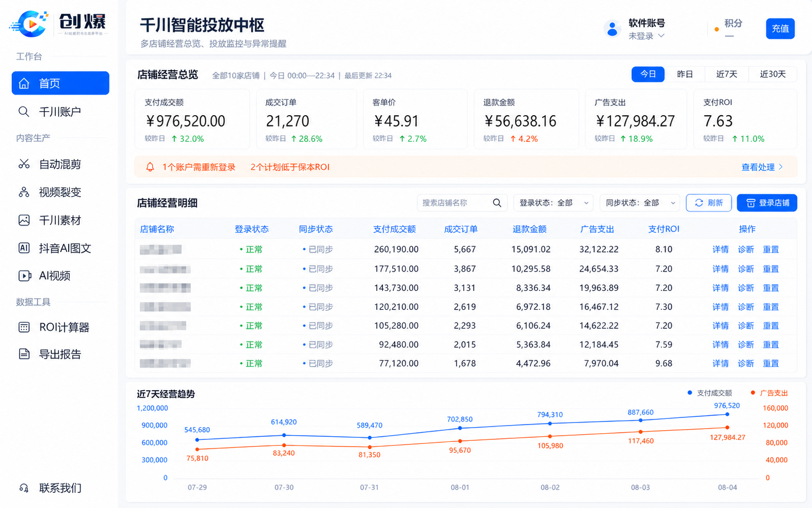812x508 pixels.
Task: Switch to 近7天 time range
Action: pos(726,74)
